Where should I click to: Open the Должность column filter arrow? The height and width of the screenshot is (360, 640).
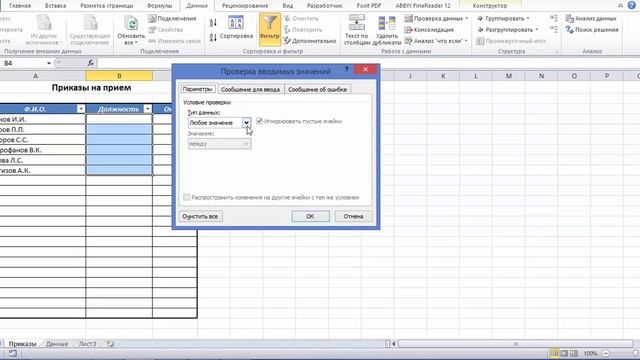(x=148, y=109)
